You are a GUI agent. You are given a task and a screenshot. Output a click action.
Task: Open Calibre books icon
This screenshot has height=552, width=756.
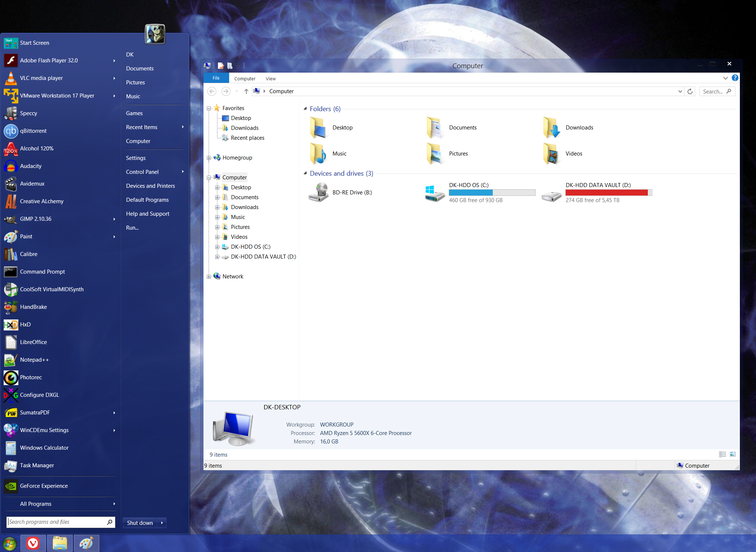(11, 254)
